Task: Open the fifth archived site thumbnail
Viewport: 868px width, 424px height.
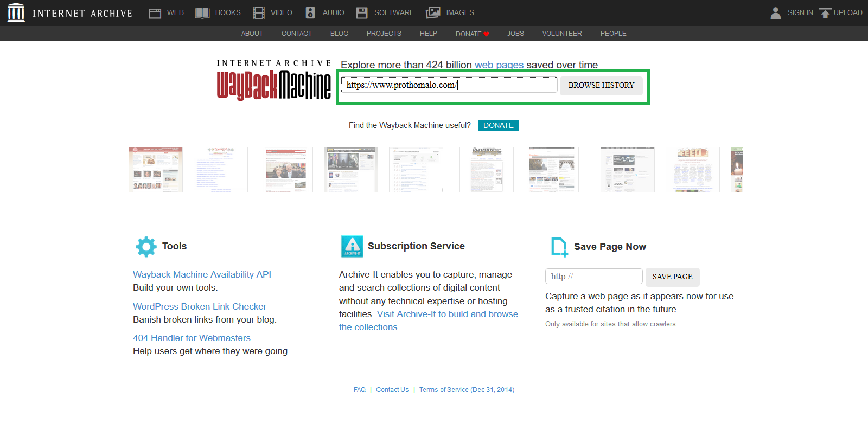Action: coord(416,170)
